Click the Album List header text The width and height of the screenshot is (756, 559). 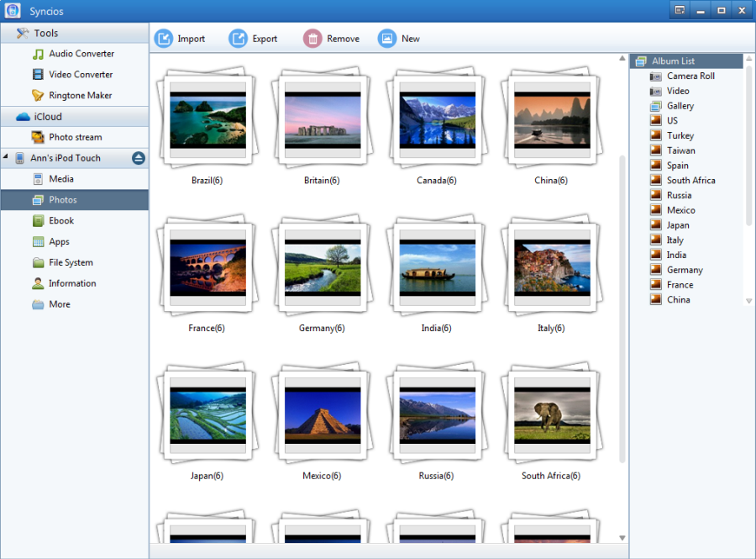pyautogui.click(x=674, y=61)
